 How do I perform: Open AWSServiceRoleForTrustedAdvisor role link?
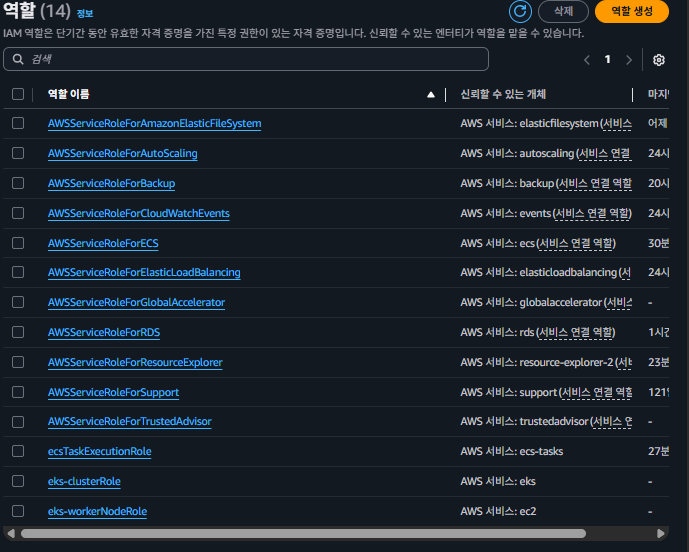[130, 421]
